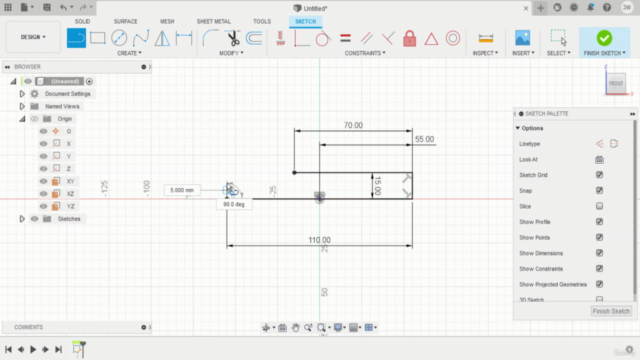Select the Offset tool in Modify
This screenshot has width=640, height=360.
(x=254, y=38)
